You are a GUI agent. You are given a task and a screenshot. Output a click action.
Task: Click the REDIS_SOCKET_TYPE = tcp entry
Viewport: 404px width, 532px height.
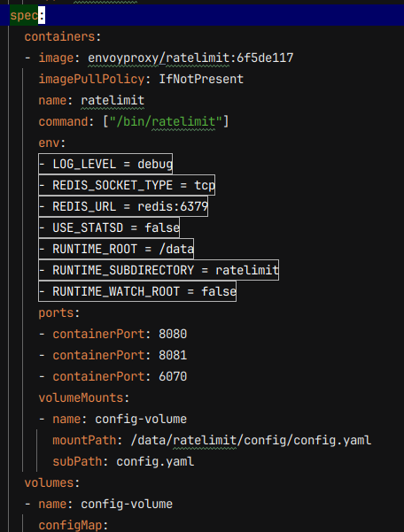(127, 185)
